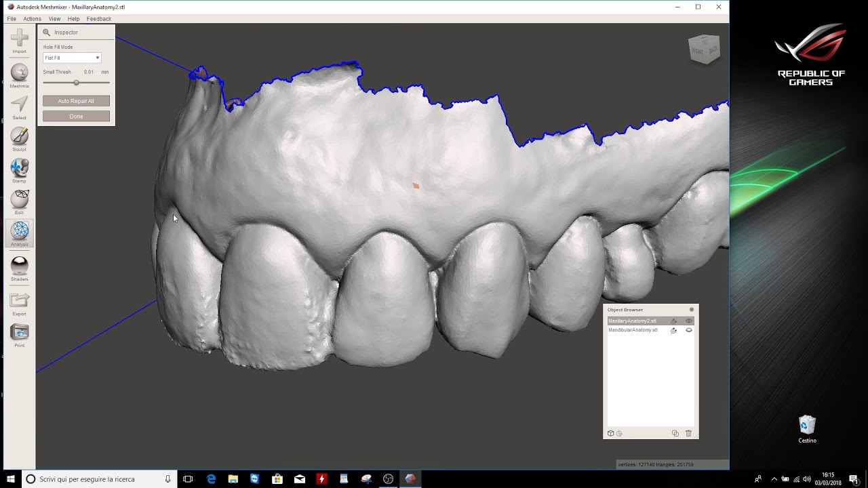Screen dimensions: 868x488
Task: Open the View menu
Action: tap(54, 19)
